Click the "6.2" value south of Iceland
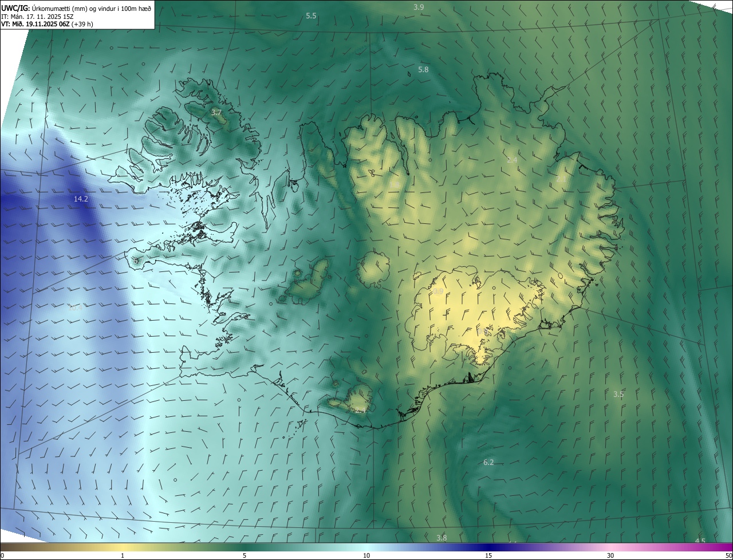The height and width of the screenshot is (560, 733). click(488, 463)
